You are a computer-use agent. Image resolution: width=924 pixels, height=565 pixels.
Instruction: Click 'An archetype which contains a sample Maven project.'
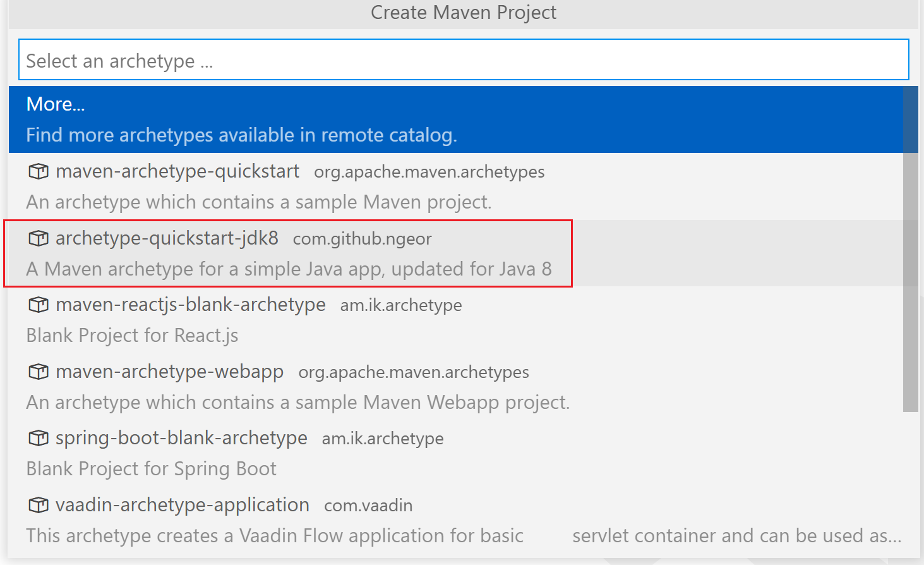tap(259, 202)
